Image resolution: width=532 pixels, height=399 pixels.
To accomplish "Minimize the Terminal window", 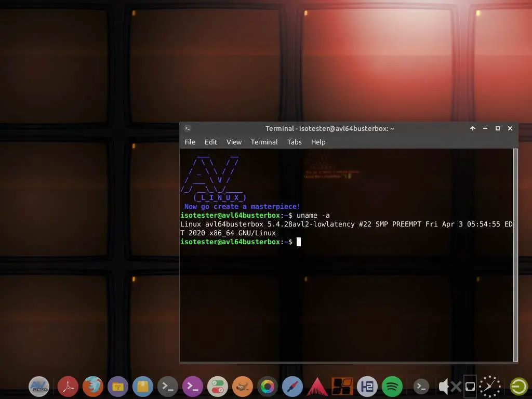I will 485,128.
